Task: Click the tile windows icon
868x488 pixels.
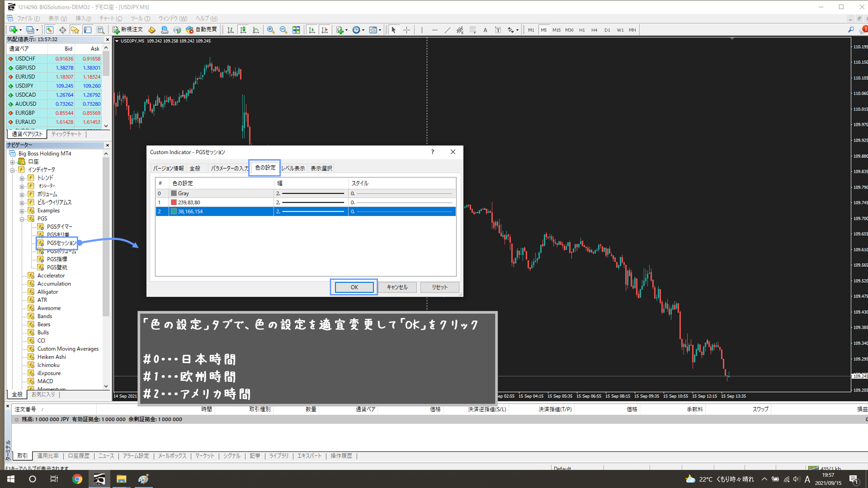Action: [296, 30]
